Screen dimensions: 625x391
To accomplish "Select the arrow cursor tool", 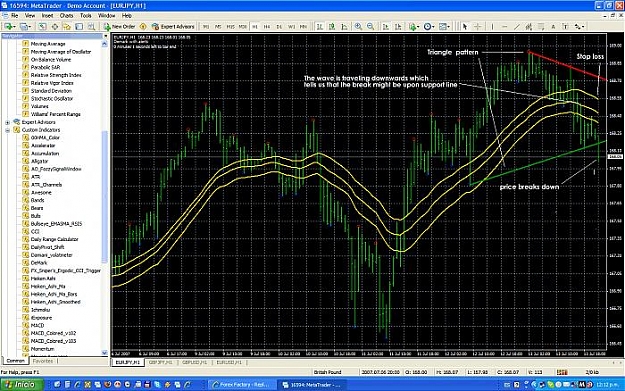I will click(465, 26).
